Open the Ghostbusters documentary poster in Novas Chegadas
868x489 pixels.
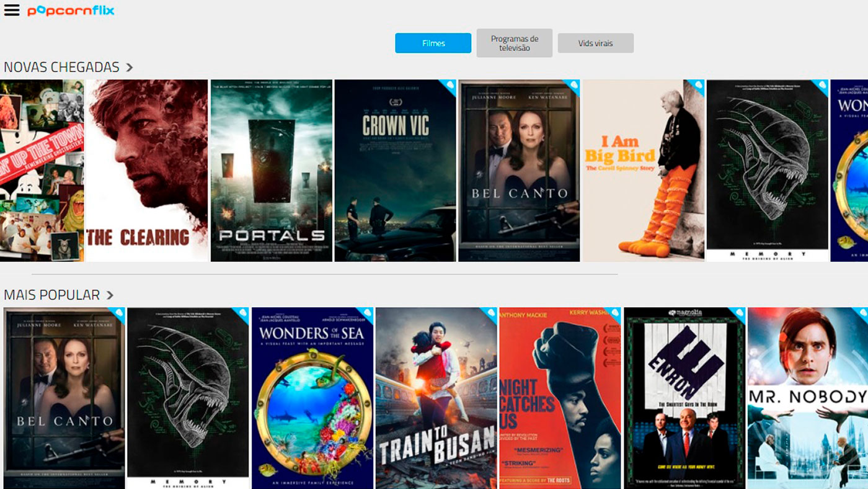(x=42, y=171)
